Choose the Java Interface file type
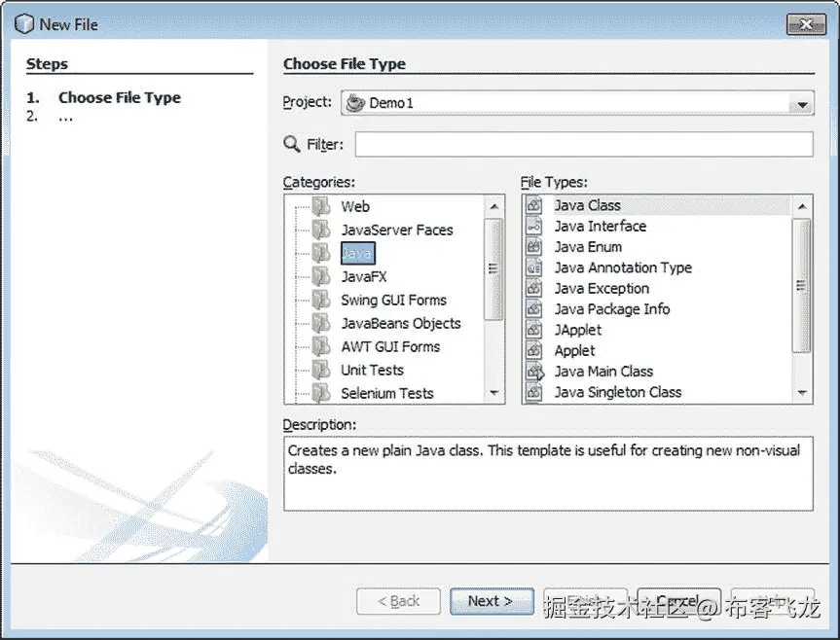The width and height of the screenshot is (840, 640). [x=601, y=227]
